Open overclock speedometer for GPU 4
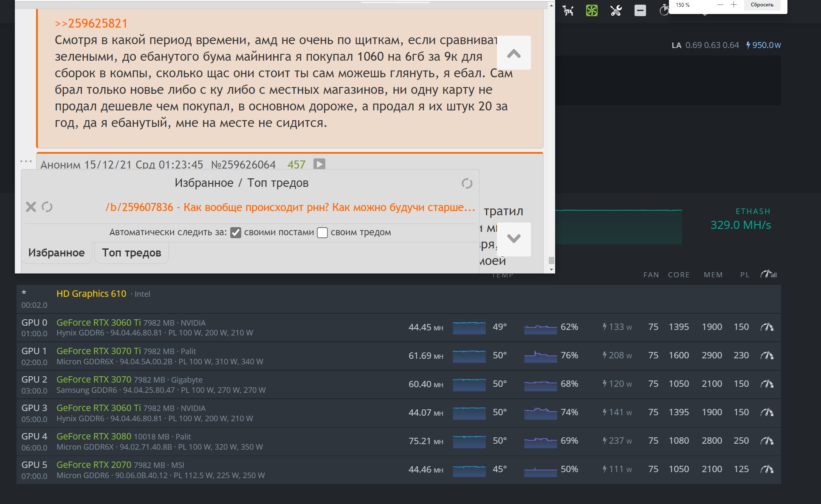821x504 pixels. click(x=767, y=441)
